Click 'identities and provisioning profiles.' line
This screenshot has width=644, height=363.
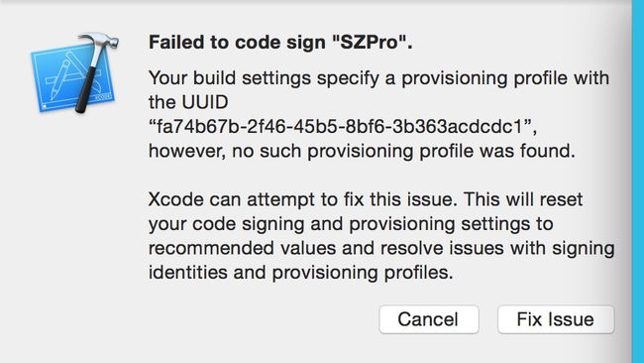[x=300, y=273]
